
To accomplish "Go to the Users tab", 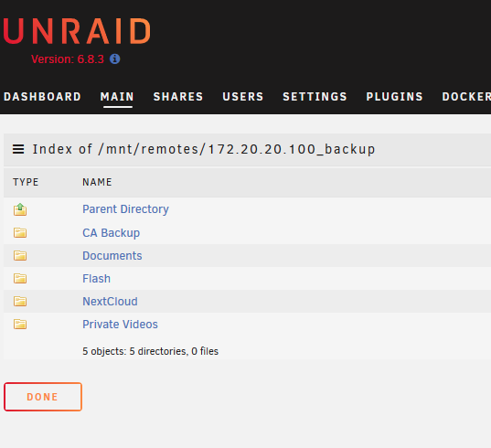I will coord(243,97).
